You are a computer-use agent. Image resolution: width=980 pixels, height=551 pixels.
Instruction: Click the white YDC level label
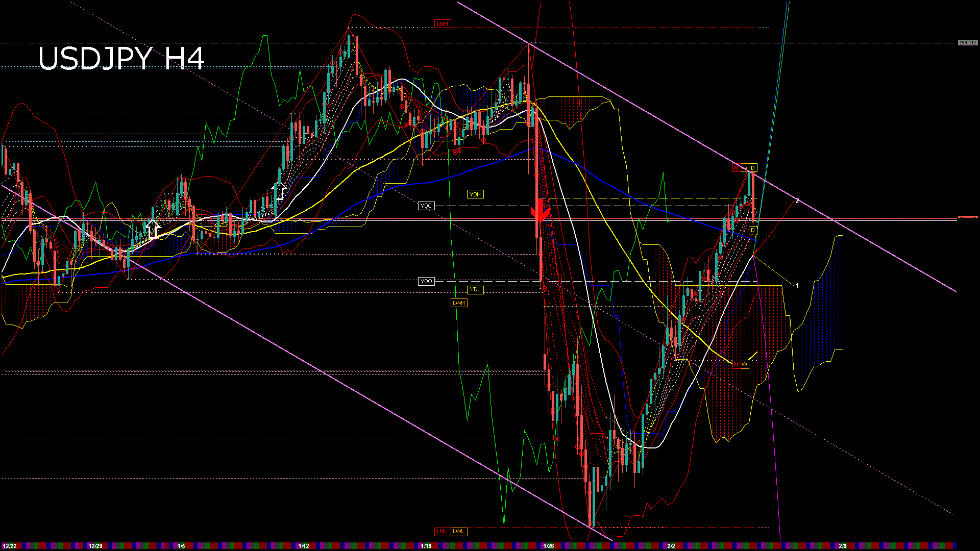pos(426,206)
